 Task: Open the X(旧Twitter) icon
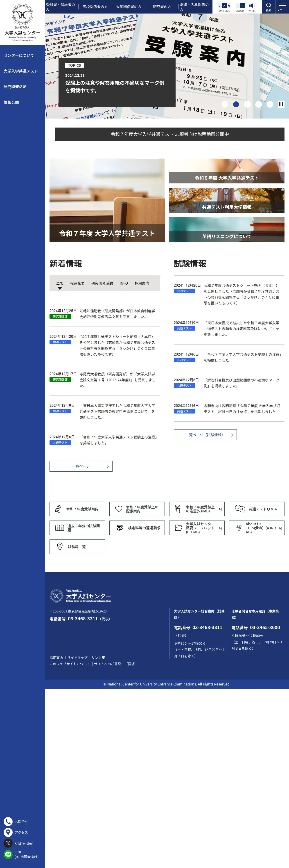[x=8, y=843]
